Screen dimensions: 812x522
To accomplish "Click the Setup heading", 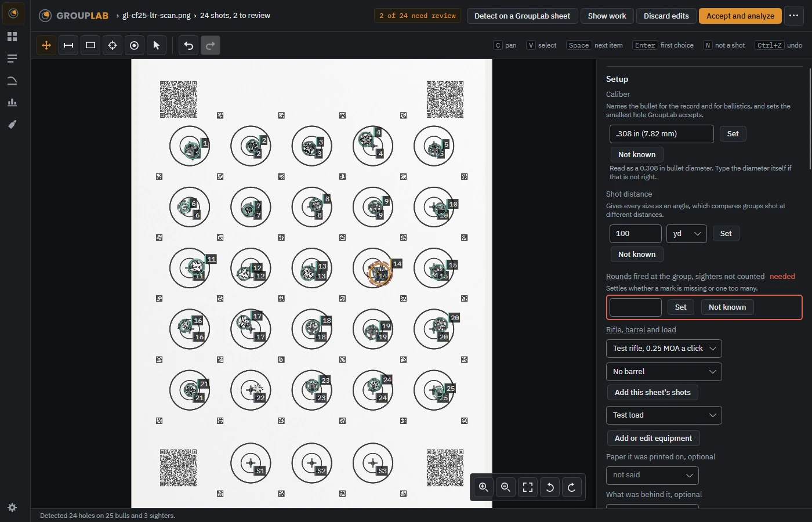I will click(x=617, y=79).
